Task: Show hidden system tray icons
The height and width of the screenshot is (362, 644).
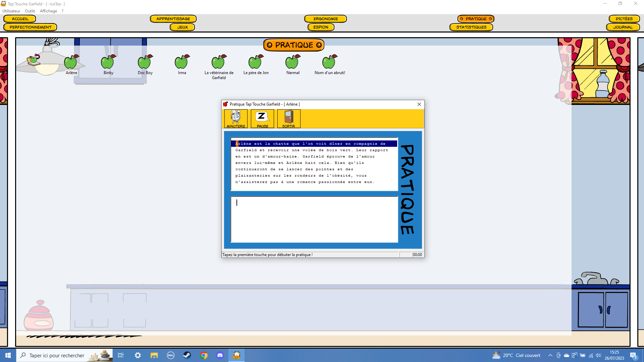Action: pyautogui.click(x=550, y=355)
